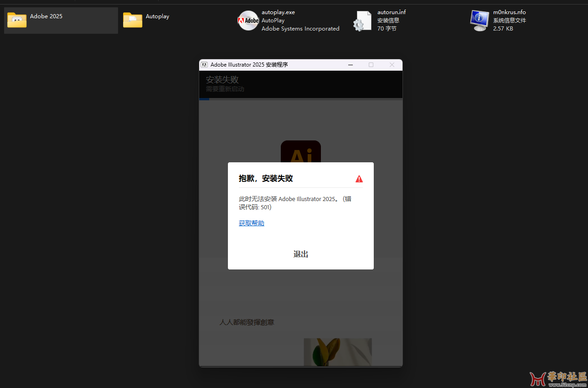588x388 pixels.
Task: Click the 'm0nkrus.nfo' file name
Action: (x=510, y=12)
